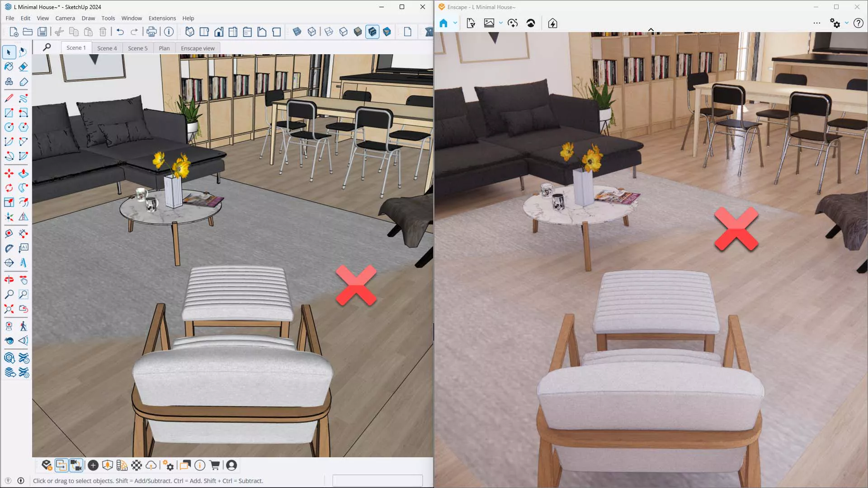
Task: Toggle Enscape synchronize views button
Action: click(x=76, y=465)
